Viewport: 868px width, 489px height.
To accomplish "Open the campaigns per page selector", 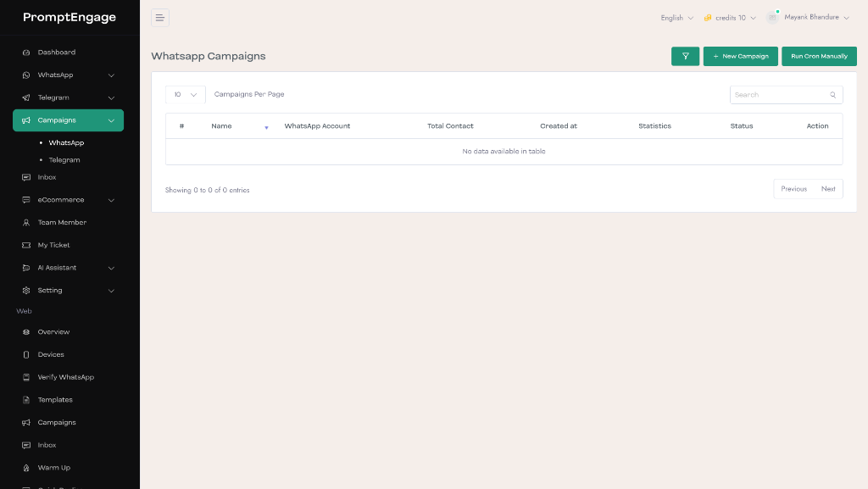I will point(186,95).
